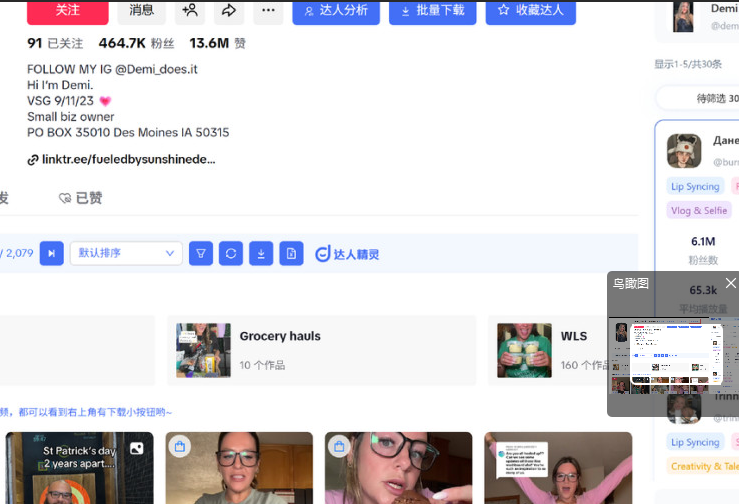Click 收藏达人 favorite creator button
Screen dimensions: 739x504
[x=531, y=12]
